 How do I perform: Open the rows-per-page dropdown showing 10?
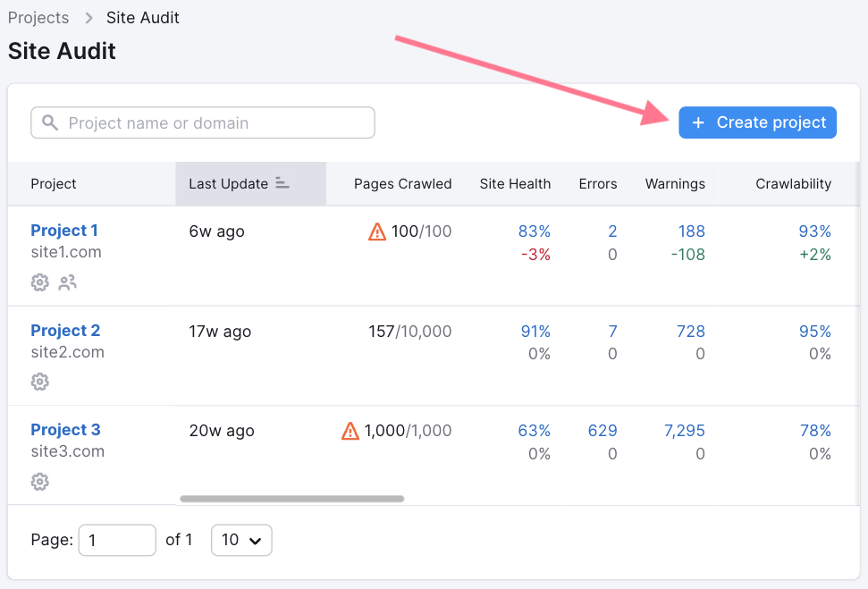point(241,540)
